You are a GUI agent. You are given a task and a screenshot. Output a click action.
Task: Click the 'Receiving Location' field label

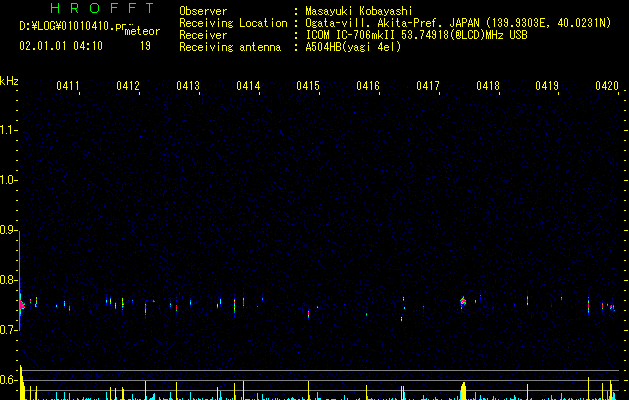233,23
